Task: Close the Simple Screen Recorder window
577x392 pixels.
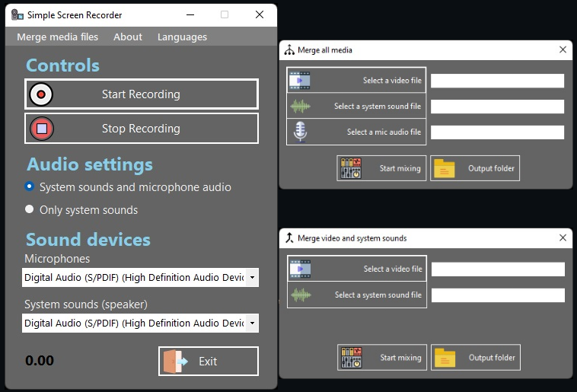Action: click(260, 14)
